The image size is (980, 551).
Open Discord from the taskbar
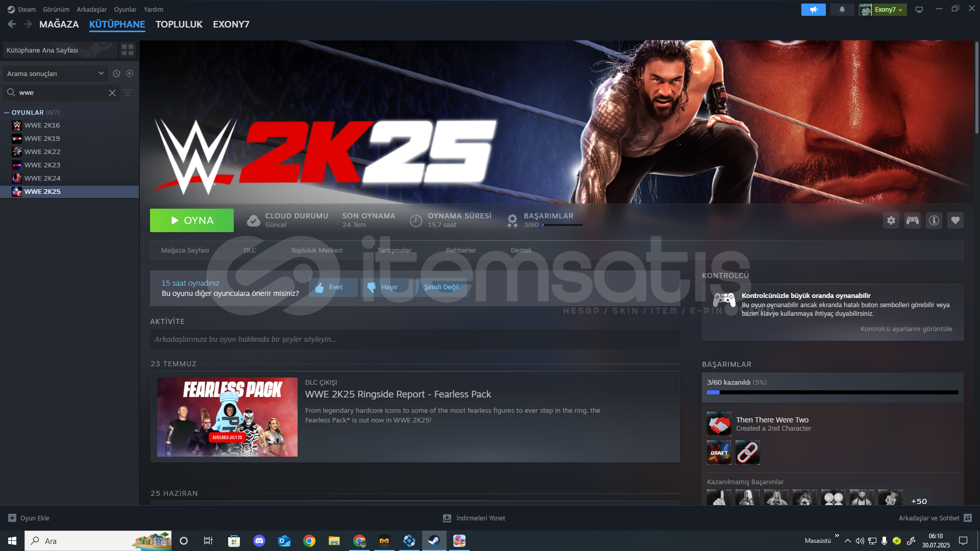pyautogui.click(x=259, y=541)
